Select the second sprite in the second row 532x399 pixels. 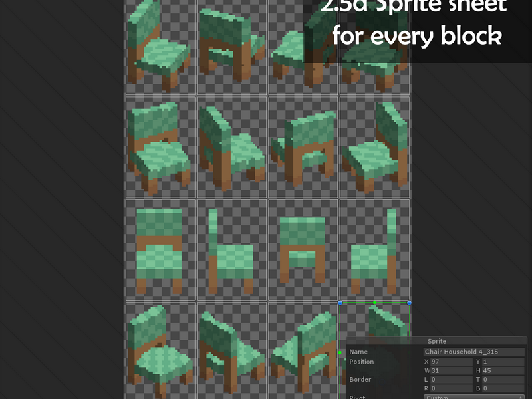[x=231, y=147]
